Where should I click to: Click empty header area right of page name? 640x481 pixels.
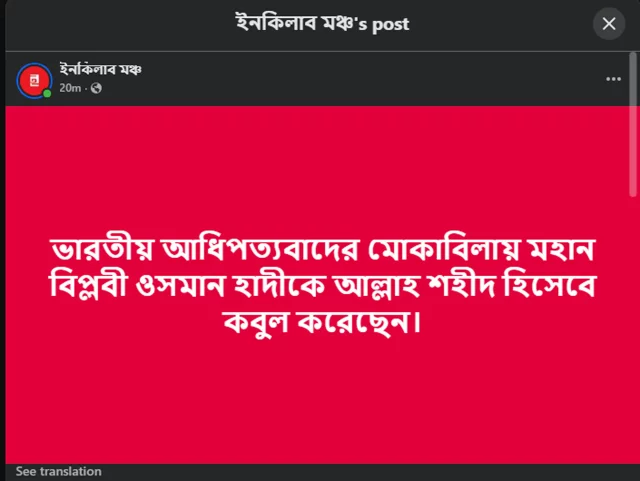(367, 79)
